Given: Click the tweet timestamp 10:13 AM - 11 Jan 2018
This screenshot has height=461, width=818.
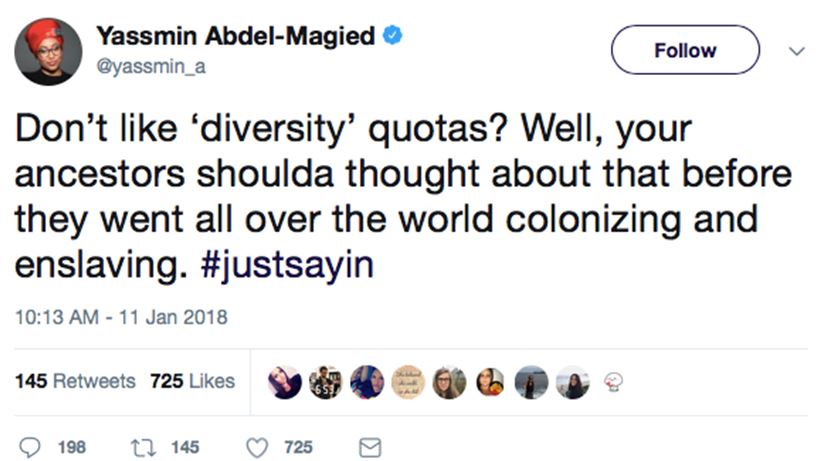Looking at the screenshot, I should click(121, 319).
